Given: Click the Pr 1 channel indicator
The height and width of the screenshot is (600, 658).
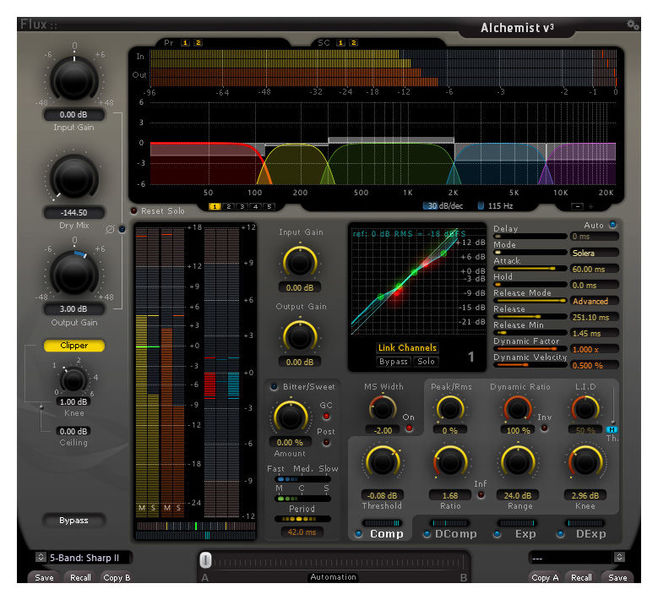Looking at the screenshot, I should click(x=185, y=43).
